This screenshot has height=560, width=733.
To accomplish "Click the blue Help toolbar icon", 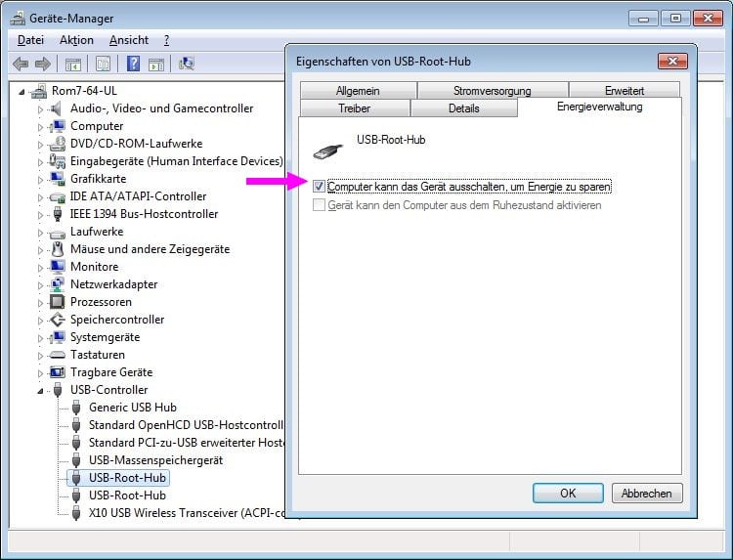I will [x=133, y=65].
